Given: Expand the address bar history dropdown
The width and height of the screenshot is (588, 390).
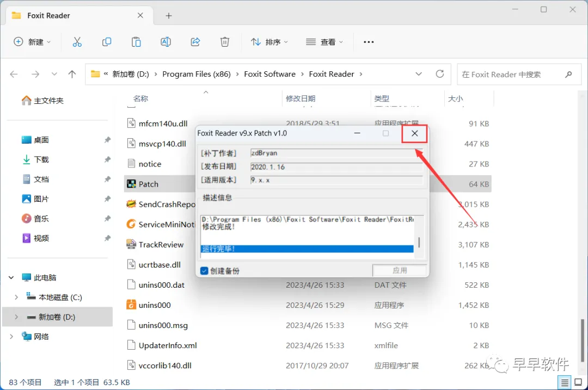Looking at the screenshot, I should tap(419, 74).
